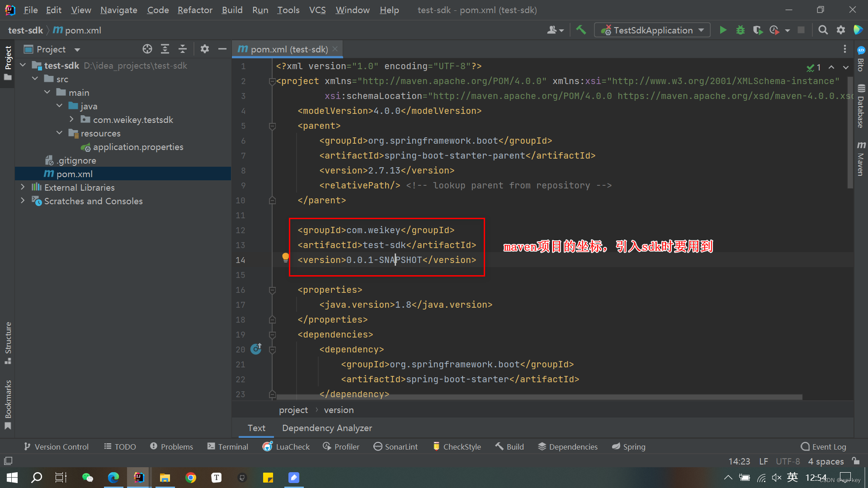Select opened file locate target icon

(147, 49)
